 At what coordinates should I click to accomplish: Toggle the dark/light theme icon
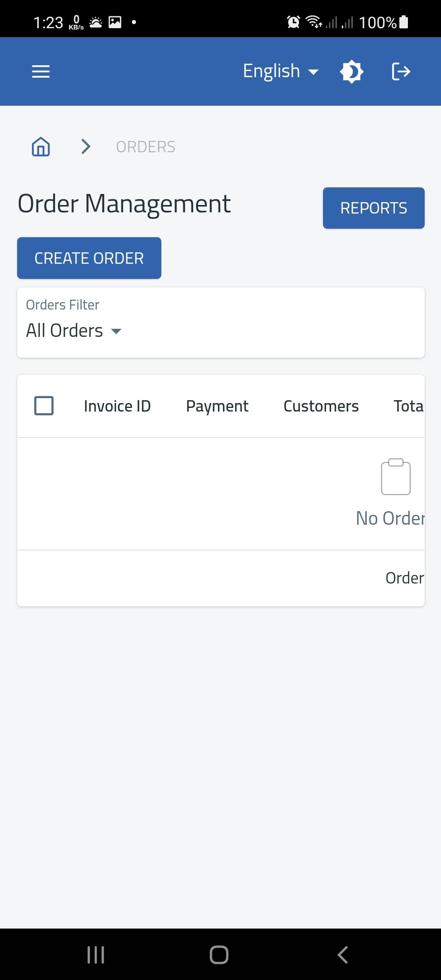(x=352, y=71)
